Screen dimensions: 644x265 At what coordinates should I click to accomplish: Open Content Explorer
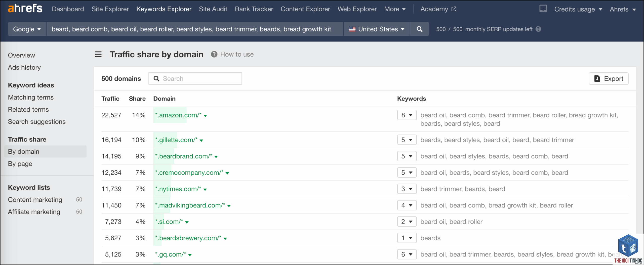(305, 9)
